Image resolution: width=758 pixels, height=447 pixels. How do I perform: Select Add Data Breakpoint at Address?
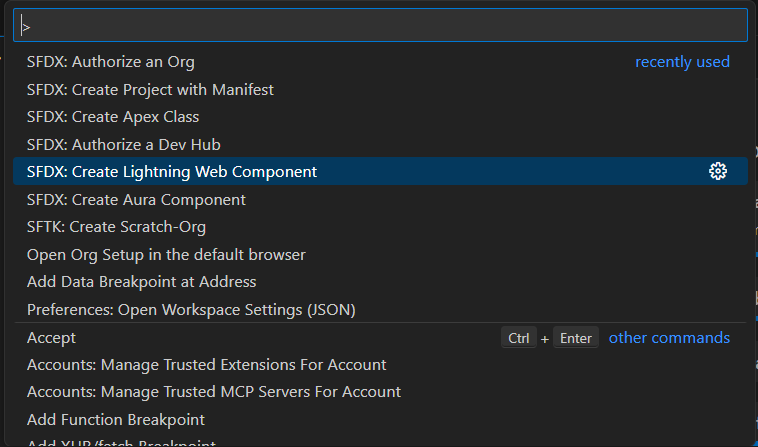pyautogui.click(x=380, y=282)
